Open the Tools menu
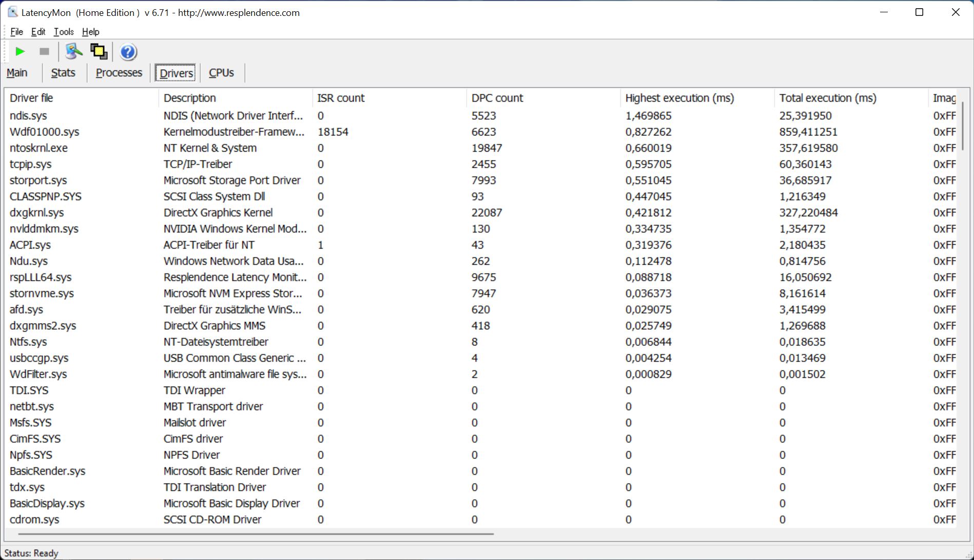 click(x=64, y=32)
